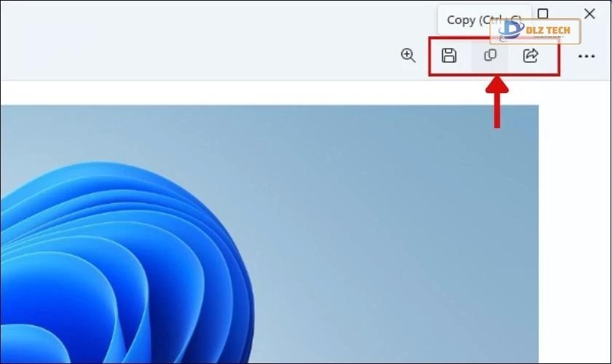Click the tiny tagline under DLZ TECH

[548, 37]
